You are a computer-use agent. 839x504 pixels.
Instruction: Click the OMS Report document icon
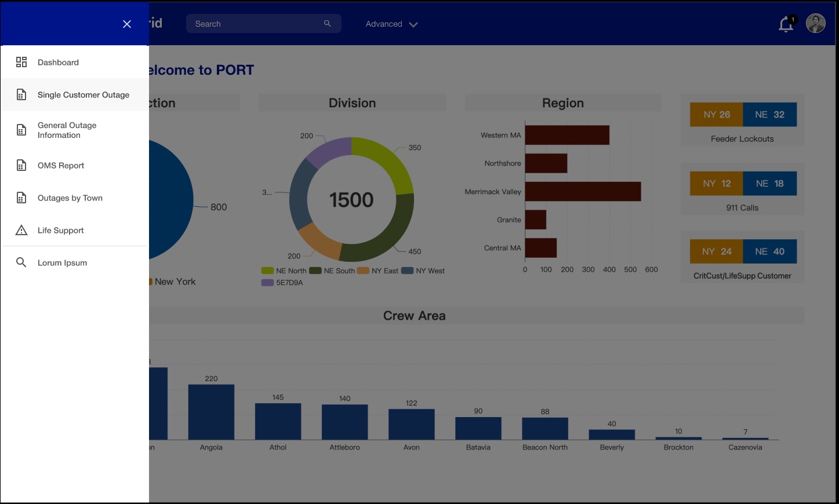[21, 165]
